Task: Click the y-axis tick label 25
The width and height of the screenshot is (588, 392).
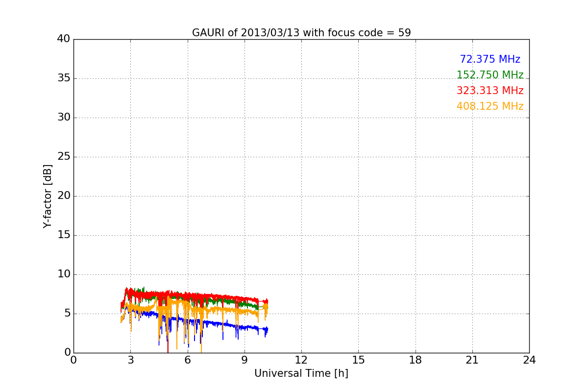Action: click(x=64, y=157)
